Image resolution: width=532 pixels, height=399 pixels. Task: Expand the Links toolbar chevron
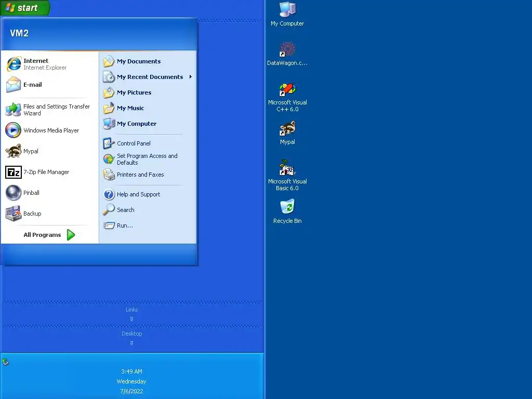[131, 319]
